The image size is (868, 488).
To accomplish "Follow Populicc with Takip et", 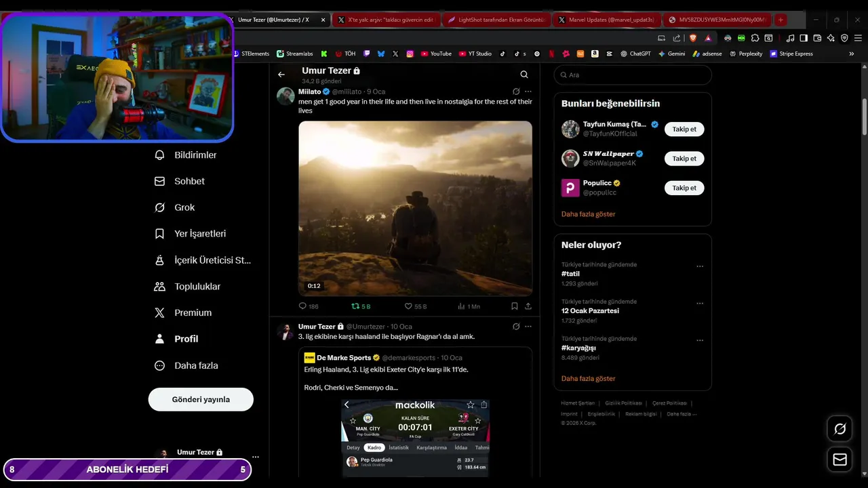I will click(684, 188).
